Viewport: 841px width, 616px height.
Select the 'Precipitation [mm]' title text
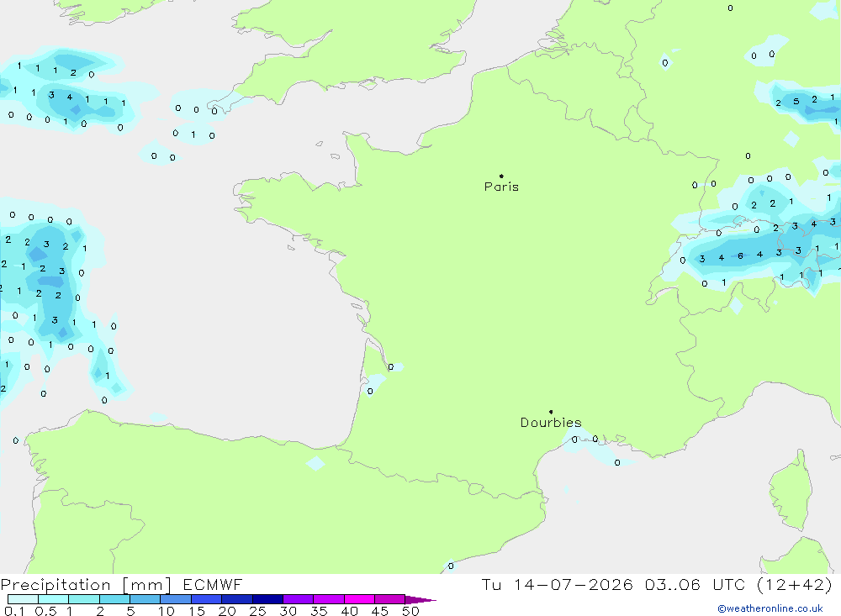click(x=86, y=585)
